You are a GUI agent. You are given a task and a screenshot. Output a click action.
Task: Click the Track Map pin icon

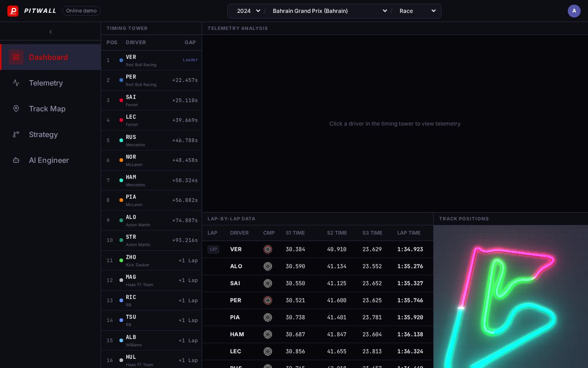pyautogui.click(x=16, y=109)
